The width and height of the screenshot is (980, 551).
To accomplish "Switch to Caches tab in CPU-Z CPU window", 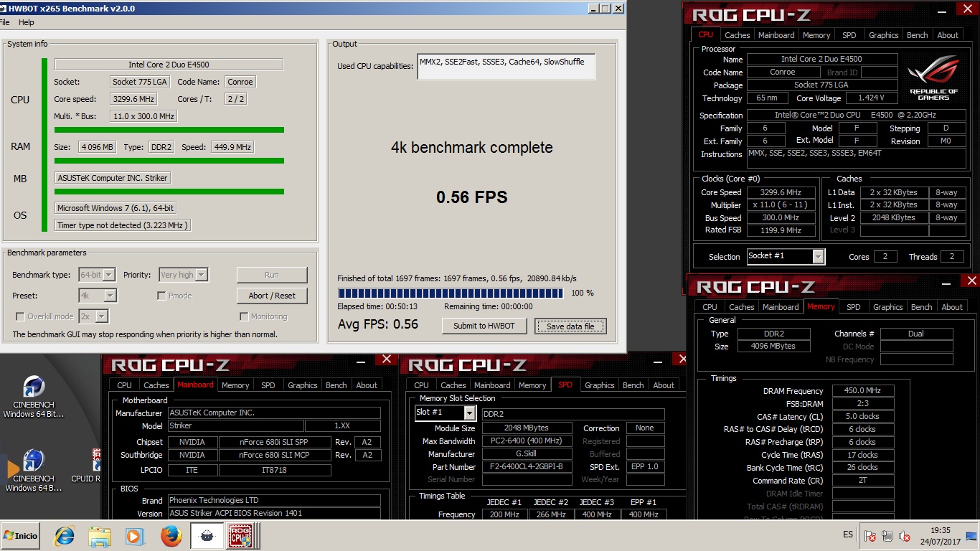I will 737,35.
